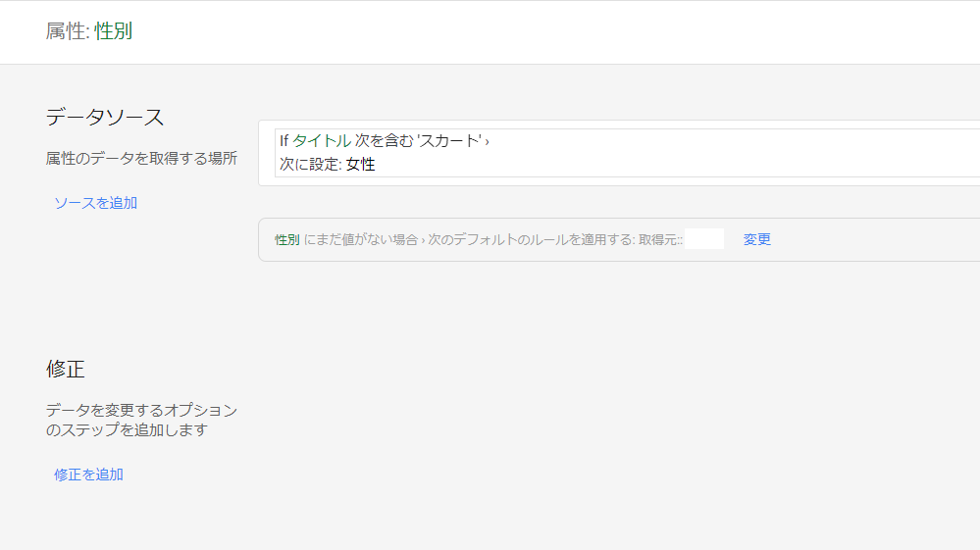Screen dimensions: 980x550
Task: Click 変更 in the default rule box
Action: [757, 239]
